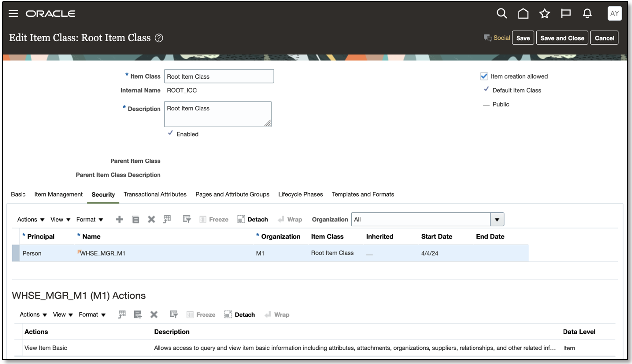The image size is (632, 364).
Task: Click the Delete X icon in security toolbar
Action: click(151, 219)
